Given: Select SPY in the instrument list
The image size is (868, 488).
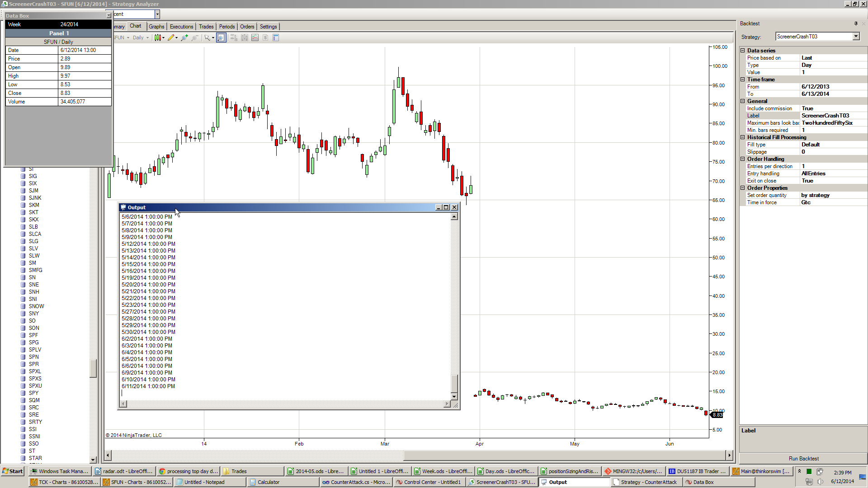Looking at the screenshot, I should [34, 393].
